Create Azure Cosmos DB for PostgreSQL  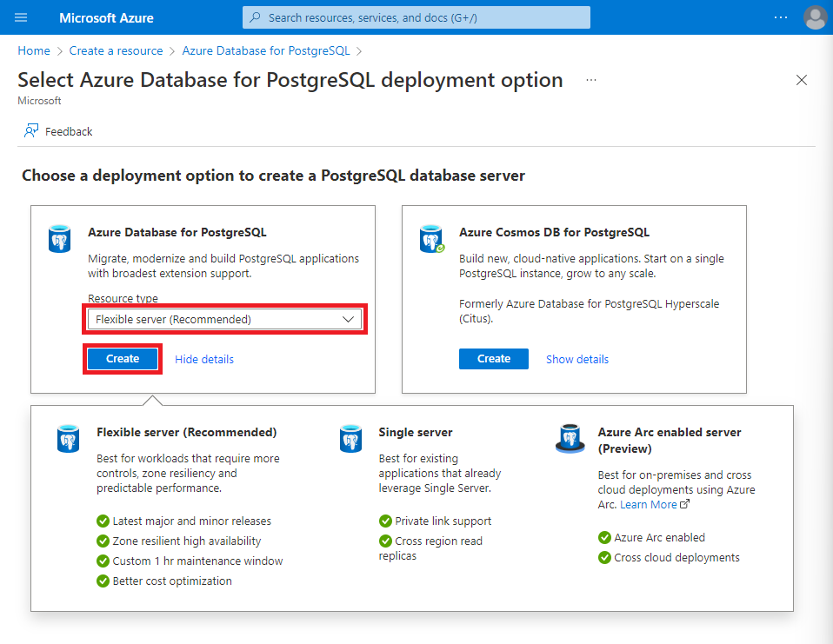(494, 359)
